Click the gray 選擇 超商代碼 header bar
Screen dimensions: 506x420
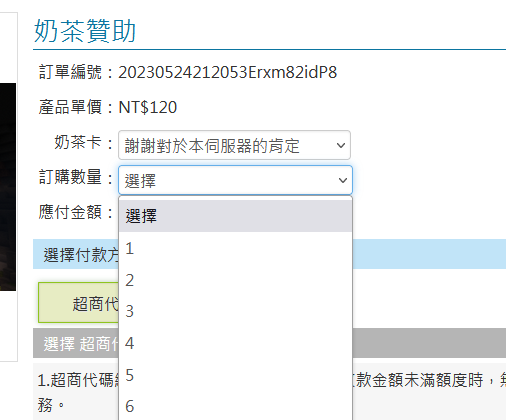[x=269, y=343]
